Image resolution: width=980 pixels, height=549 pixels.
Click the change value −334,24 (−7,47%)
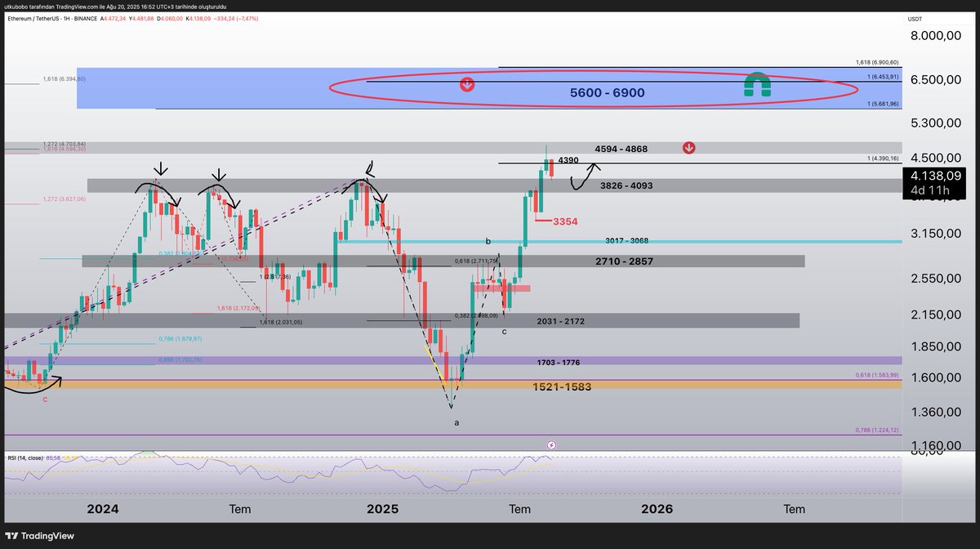236,18
